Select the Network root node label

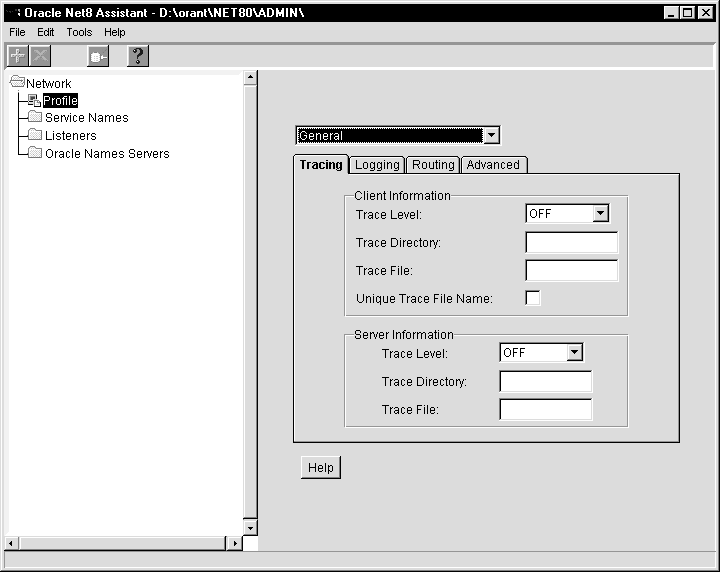[x=49, y=84]
